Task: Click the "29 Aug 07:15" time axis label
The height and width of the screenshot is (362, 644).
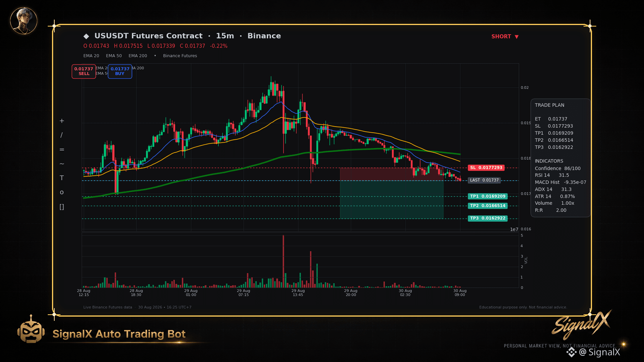Action: 243,293
